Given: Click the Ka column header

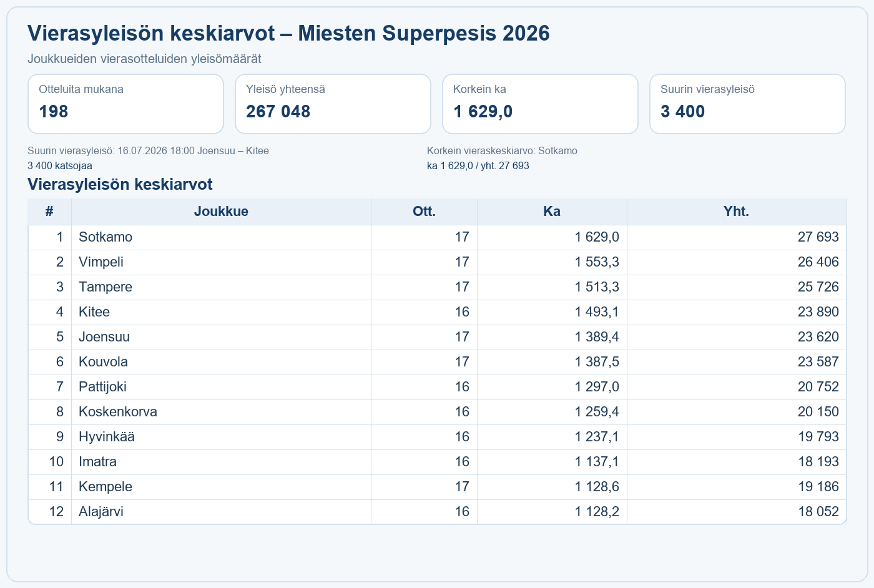Looking at the screenshot, I should tap(552, 212).
